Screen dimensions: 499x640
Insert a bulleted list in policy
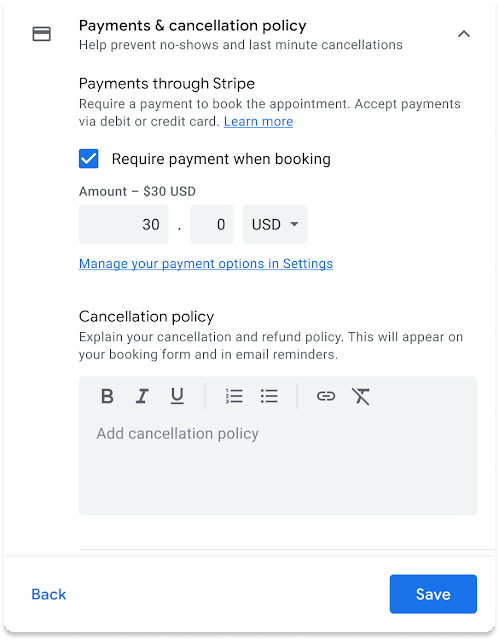coord(269,396)
